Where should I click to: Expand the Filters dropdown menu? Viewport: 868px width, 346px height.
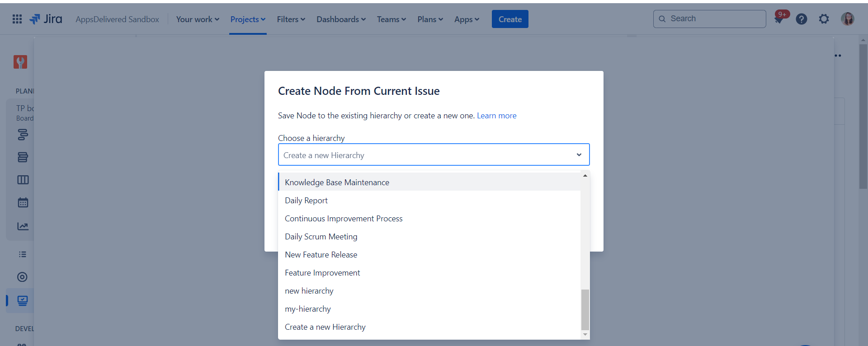pyautogui.click(x=291, y=19)
